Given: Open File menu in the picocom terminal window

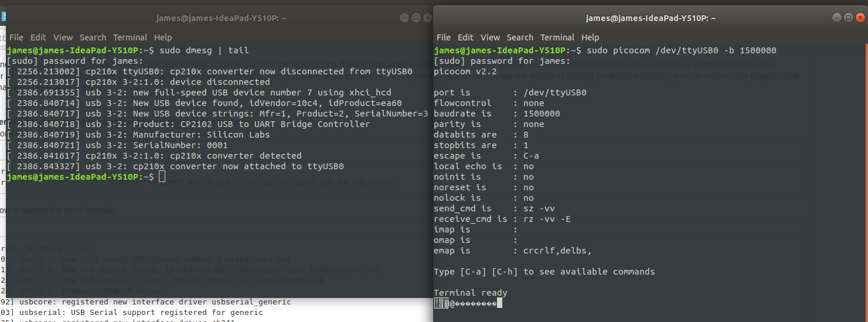Looking at the screenshot, I should [x=444, y=37].
